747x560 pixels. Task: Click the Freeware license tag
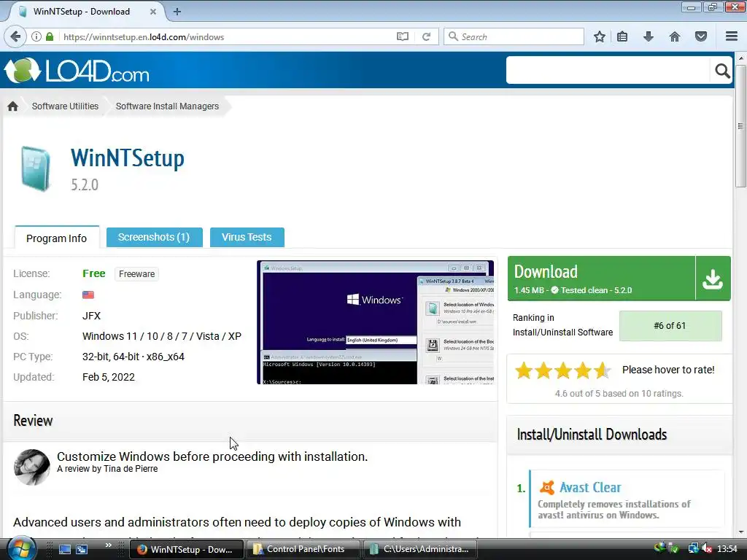(136, 274)
